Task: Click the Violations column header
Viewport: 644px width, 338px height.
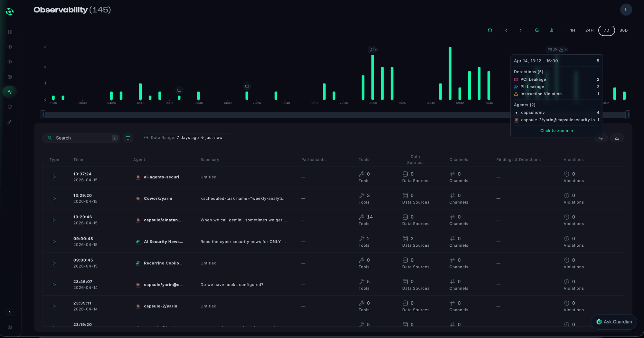Action: pos(573,160)
